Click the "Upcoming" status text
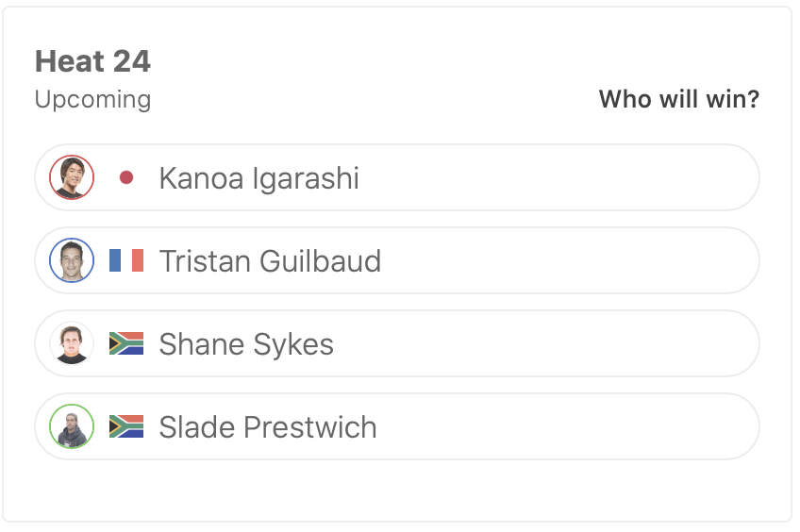The height and width of the screenshot is (532, 800). [x=92, y=99]
